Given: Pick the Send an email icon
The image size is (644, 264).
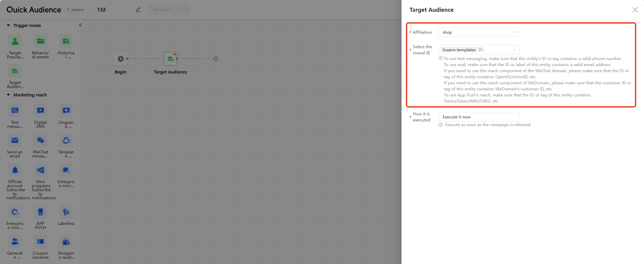Looking at the screenshot, I should (15, 140).
